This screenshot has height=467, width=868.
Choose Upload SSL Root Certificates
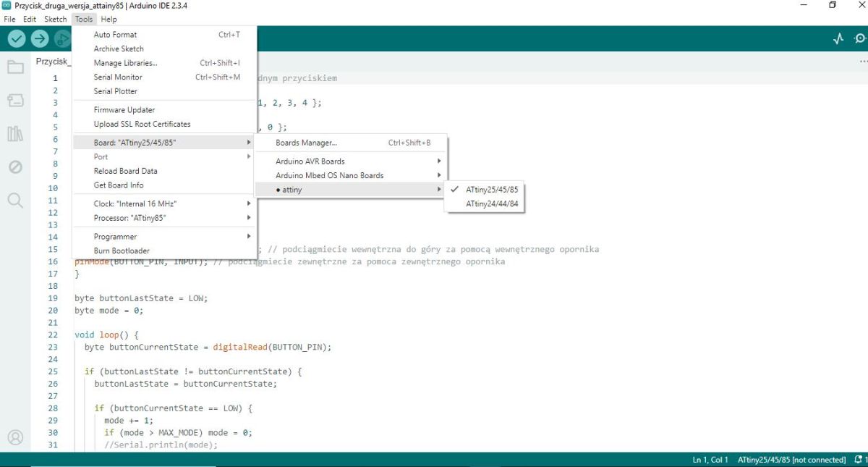tap(164, 124)
